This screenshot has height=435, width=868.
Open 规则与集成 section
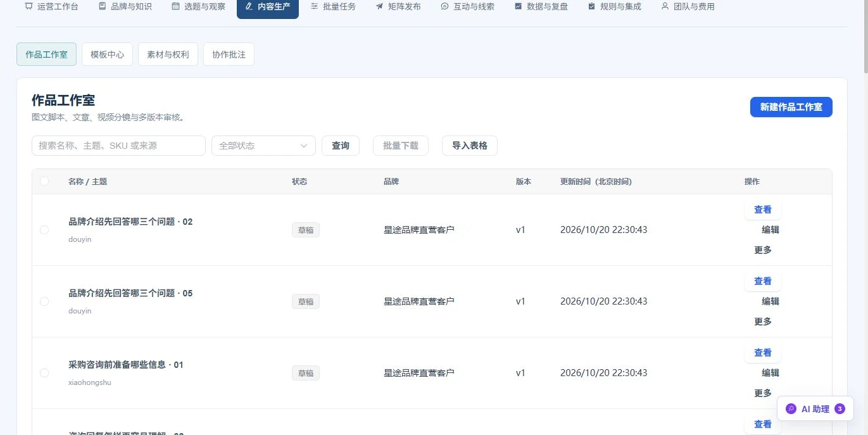tap(614, 7)
